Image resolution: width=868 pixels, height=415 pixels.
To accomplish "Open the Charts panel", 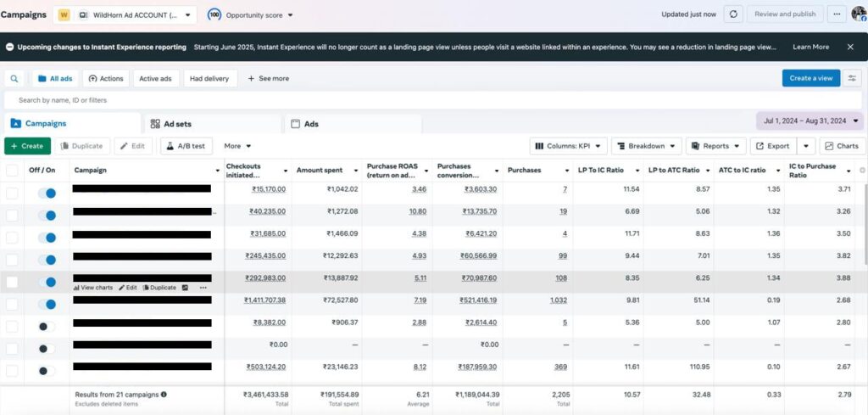I will click(843, 146).
